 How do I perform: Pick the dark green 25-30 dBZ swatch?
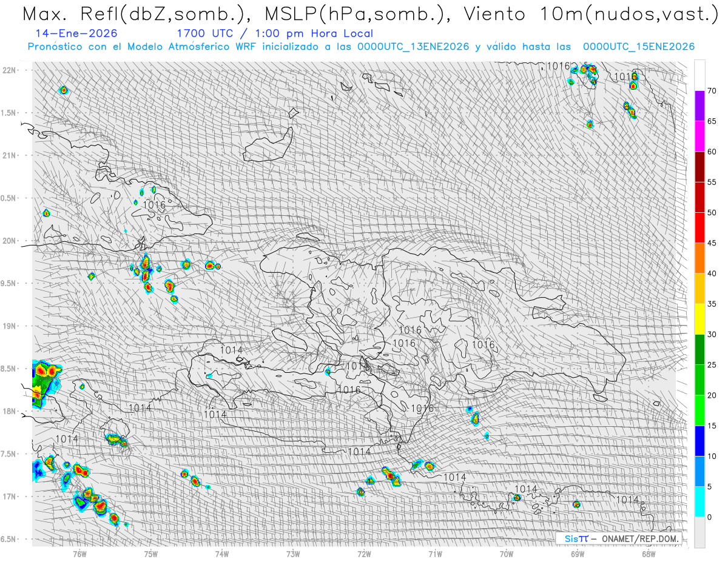point(699,350)
